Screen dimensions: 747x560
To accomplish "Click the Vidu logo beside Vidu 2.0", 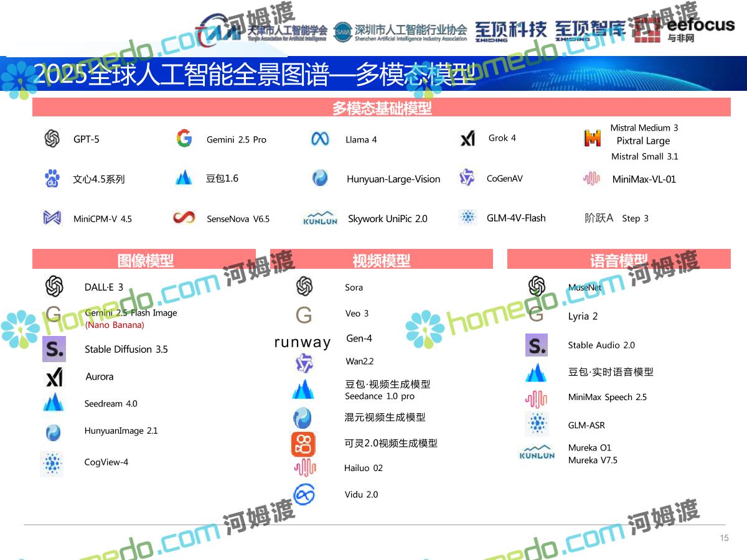I will [x=304, y=495].
